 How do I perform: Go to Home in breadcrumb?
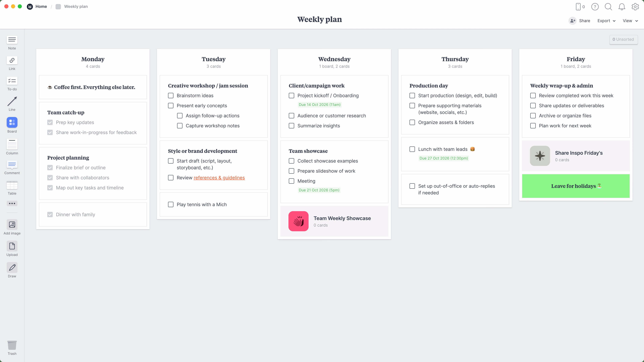click(41, 7)
